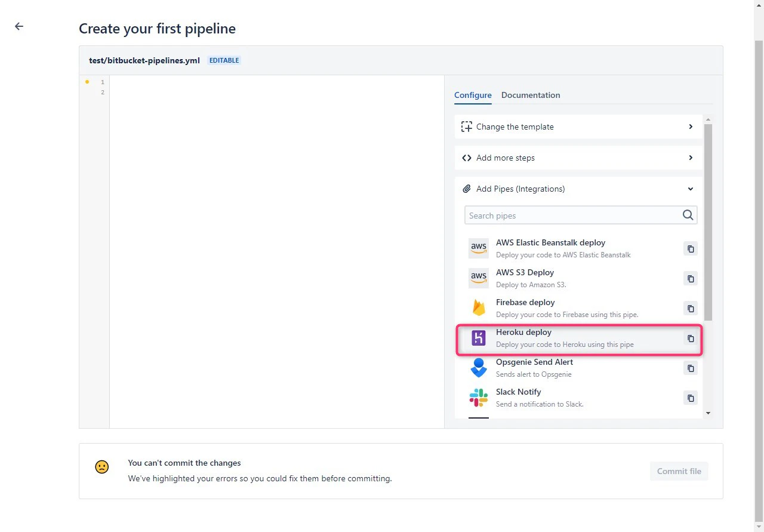
Task: Click the purple Heroku logo
Action: pos(479,338)
